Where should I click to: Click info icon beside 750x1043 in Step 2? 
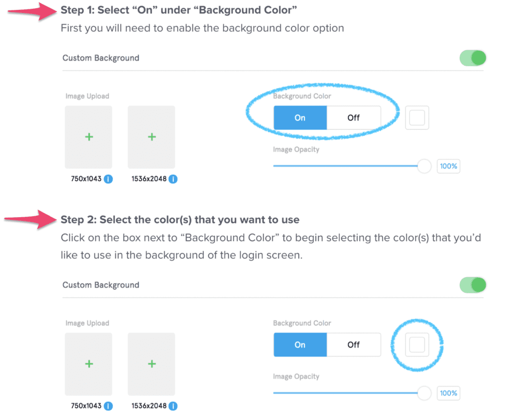108,406
